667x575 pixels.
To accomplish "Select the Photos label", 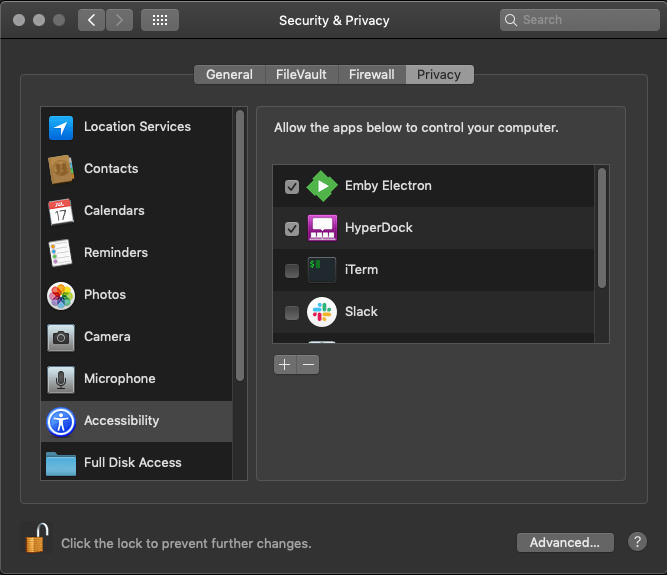I will (x=105, y=294).
